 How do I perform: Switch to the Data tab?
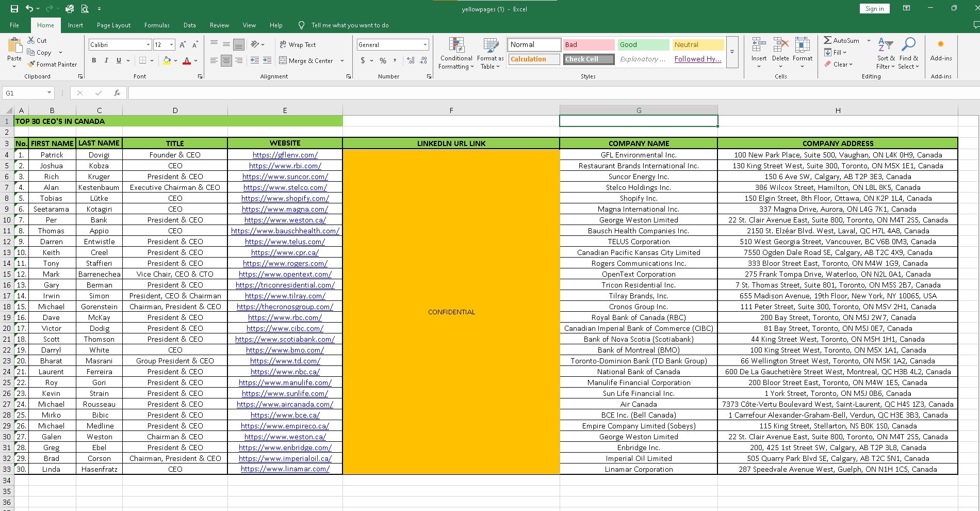tap(189, 25)
